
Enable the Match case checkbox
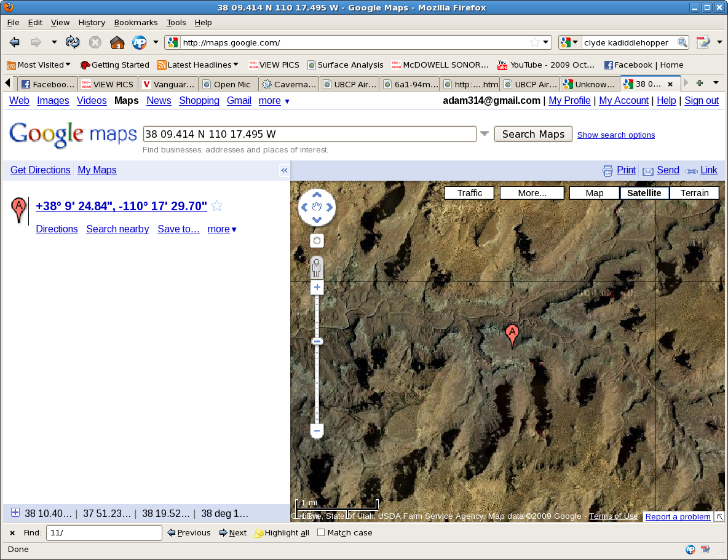coord(321,533)
